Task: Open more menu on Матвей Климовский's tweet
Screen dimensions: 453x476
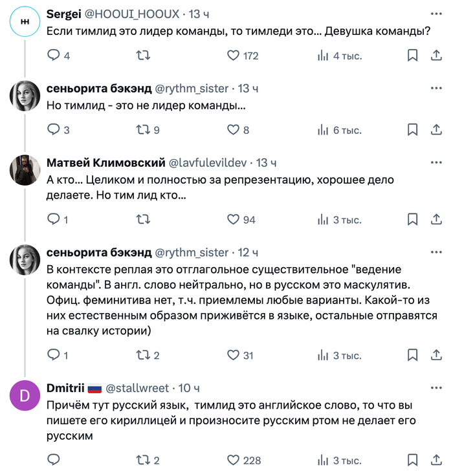Action: click(x=436, y=163)
